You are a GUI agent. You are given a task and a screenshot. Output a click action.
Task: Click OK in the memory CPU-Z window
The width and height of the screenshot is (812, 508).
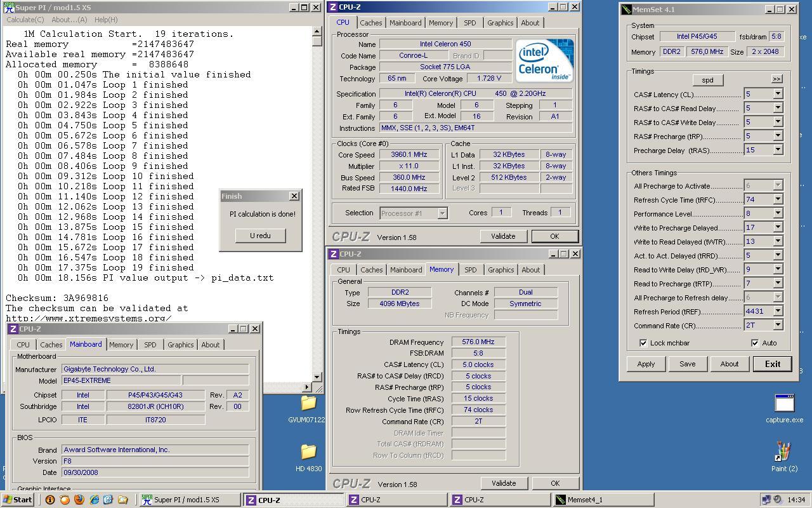[x=555, y=483]
